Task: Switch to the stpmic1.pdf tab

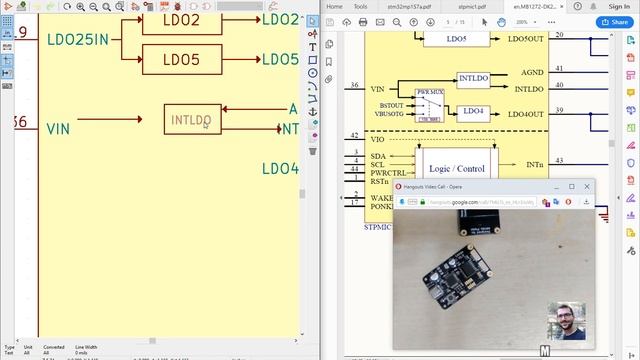Action: [x=472, y=7]
